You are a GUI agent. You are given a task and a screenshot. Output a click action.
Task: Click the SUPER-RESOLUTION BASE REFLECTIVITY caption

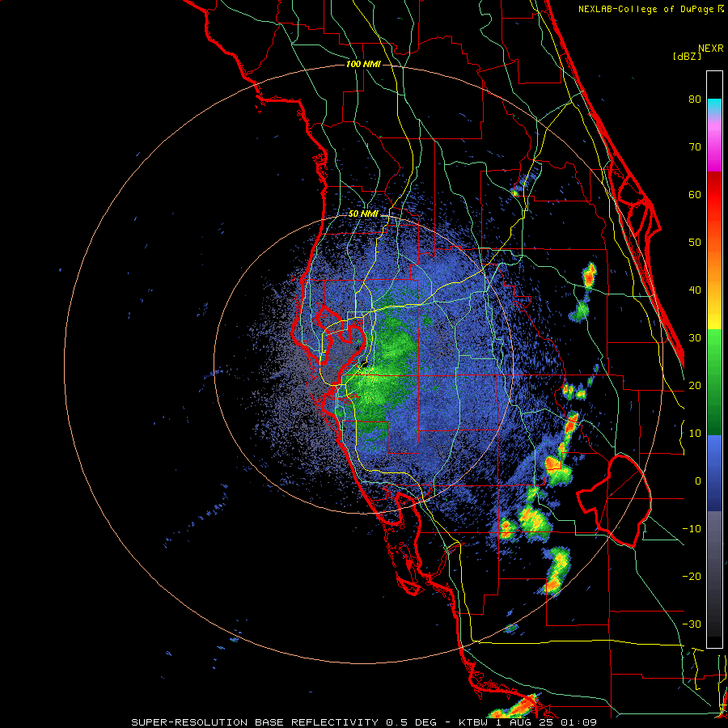[255, 722]
